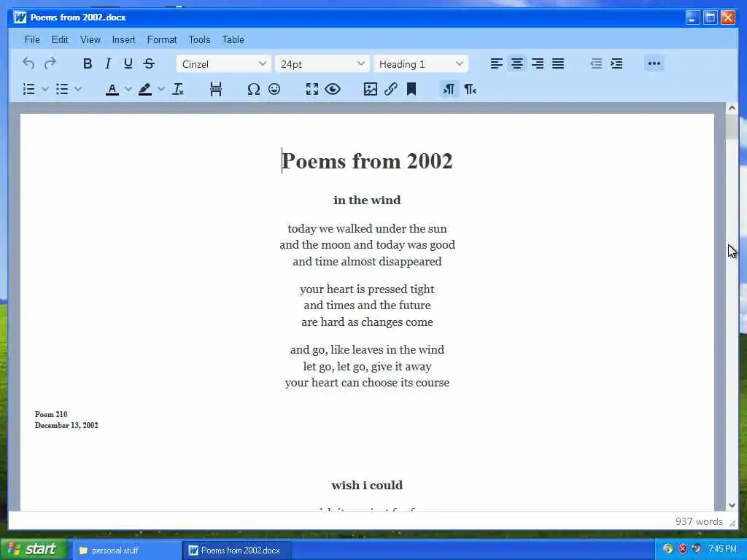Place cursor in the 'Poems from 2002' heading
Image resolution: width=747 pixels, height=560 pixels.
[x=367, y=161]
